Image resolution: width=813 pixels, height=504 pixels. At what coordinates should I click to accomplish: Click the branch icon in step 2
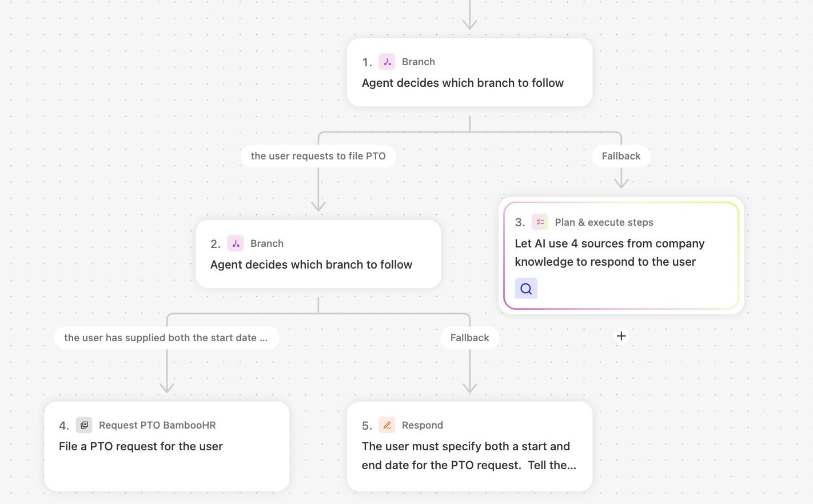tap(236, 243)
